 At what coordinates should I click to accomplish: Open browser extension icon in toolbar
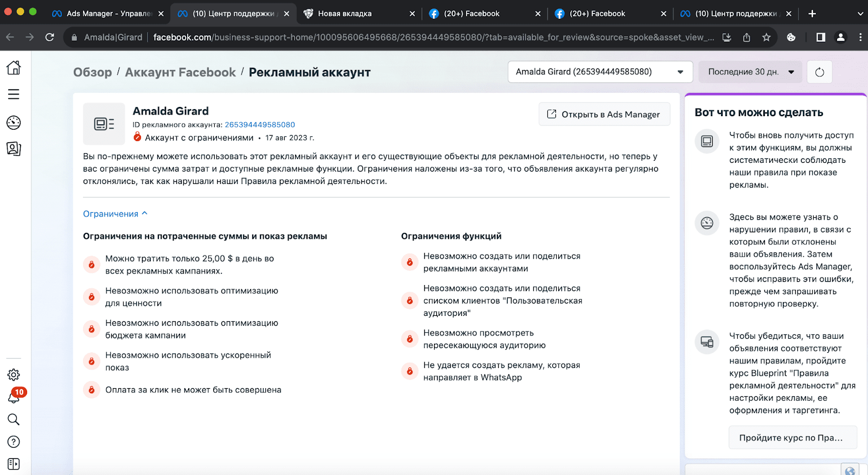pos(791,37)
